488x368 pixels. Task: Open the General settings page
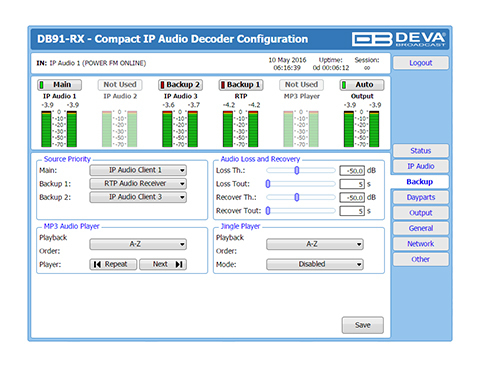tap(421, 228)
